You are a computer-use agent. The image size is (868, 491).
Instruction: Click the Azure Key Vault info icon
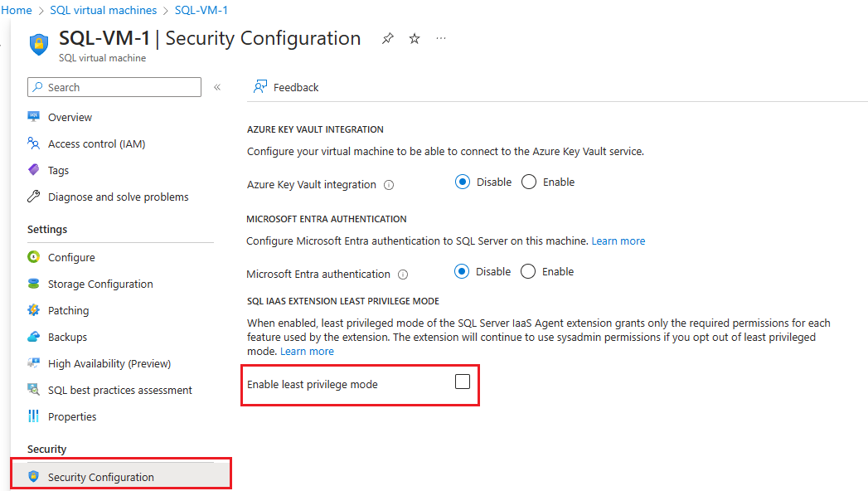pos(389,185)
